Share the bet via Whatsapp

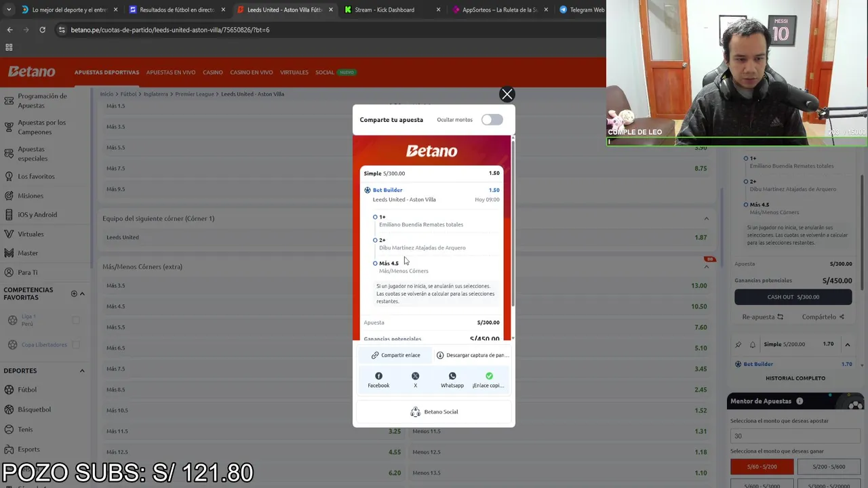tap(452, 380)
